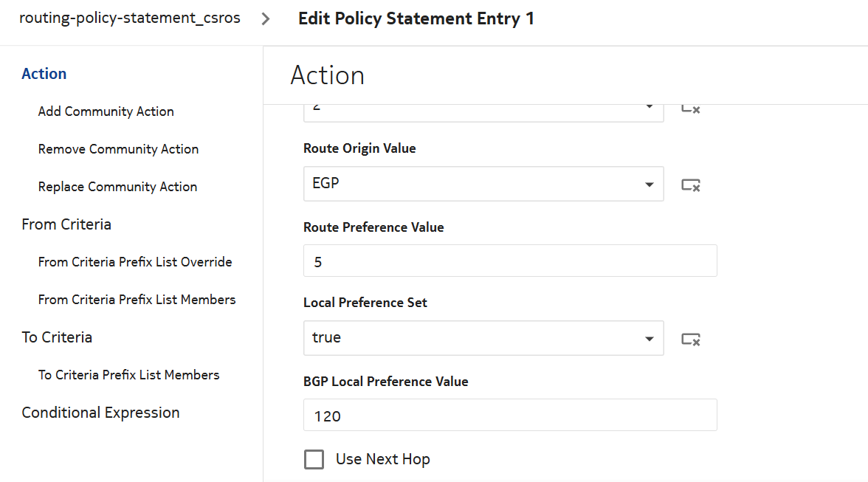This screenshot has height=482, width=868.
Task: Clear the Local Preference Set icon
Action: pos(690,339)
